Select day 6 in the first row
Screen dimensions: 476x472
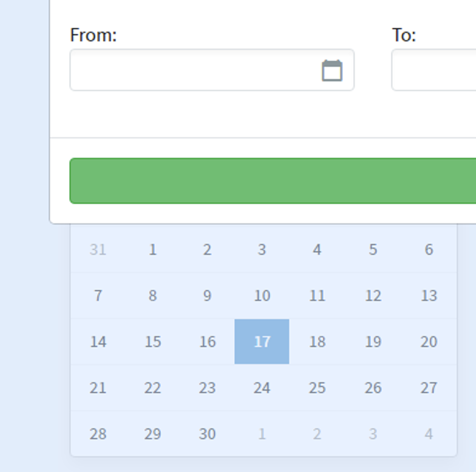point(429,249)
